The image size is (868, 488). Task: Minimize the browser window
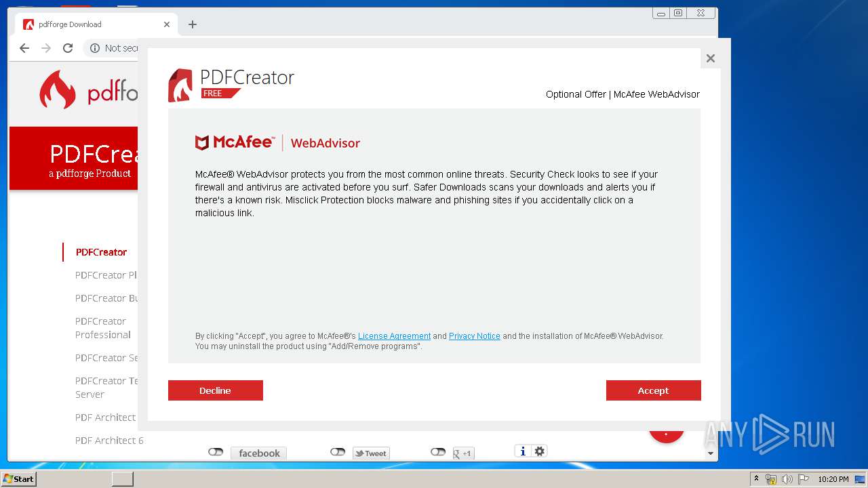[x=661, y=13]
